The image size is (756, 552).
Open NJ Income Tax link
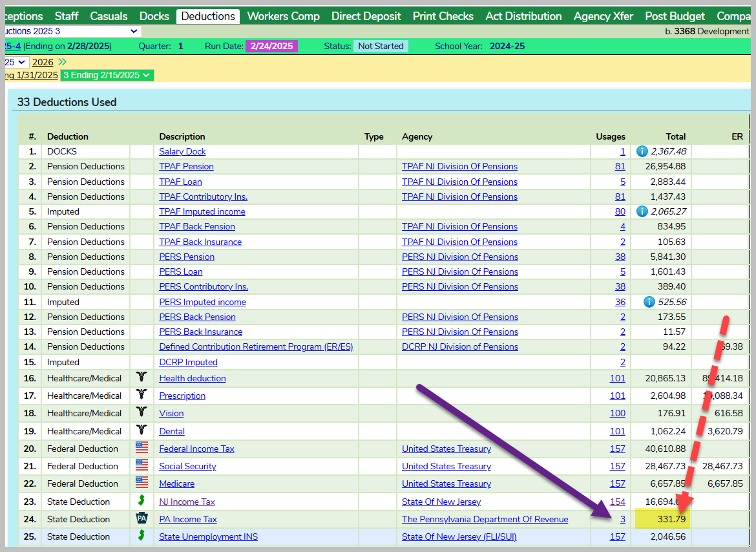click(x=187, y=502)
